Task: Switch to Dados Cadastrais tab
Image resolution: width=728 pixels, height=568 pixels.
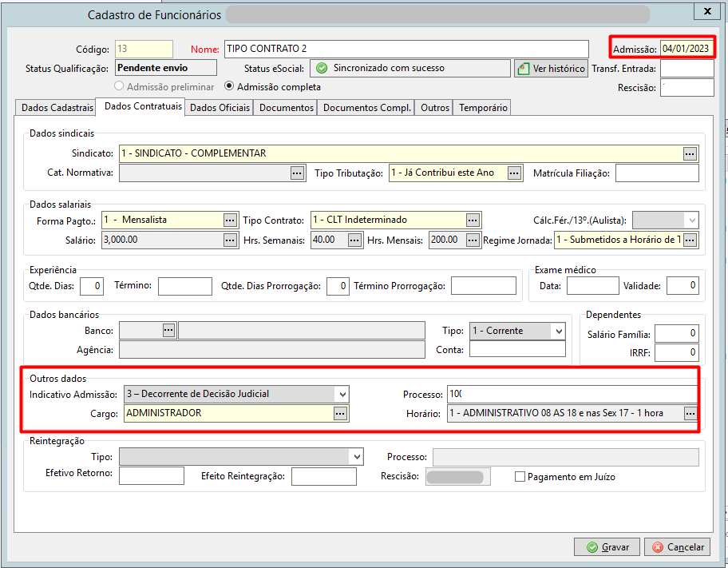Action: point(57,108)
